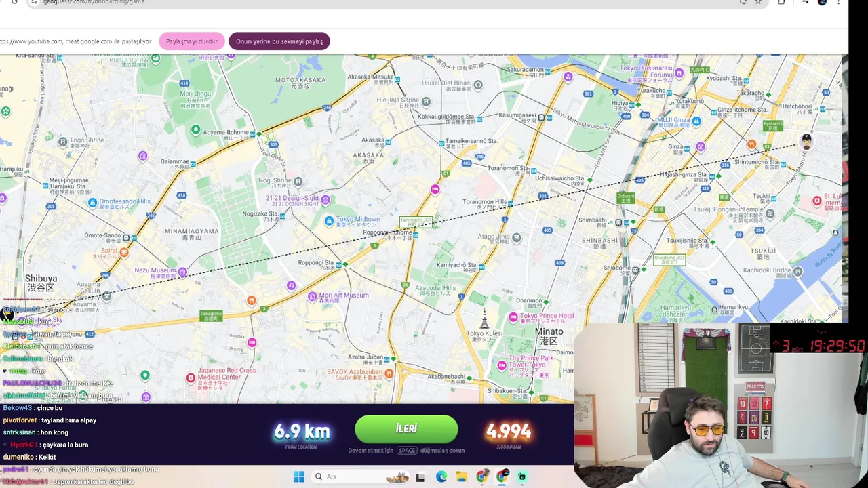Click the Togo Shrine map marker
This screenshot has width=868, height=488.
pos(63,142)
